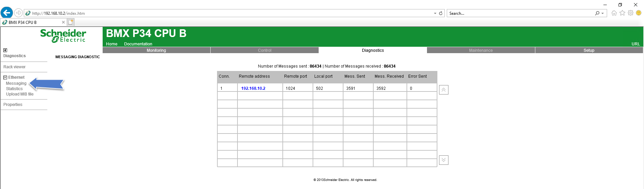Click the browser Back arrow button
The height and width of the screenshot is (189, 644).
pyautogui.click(x=7, y=13)
